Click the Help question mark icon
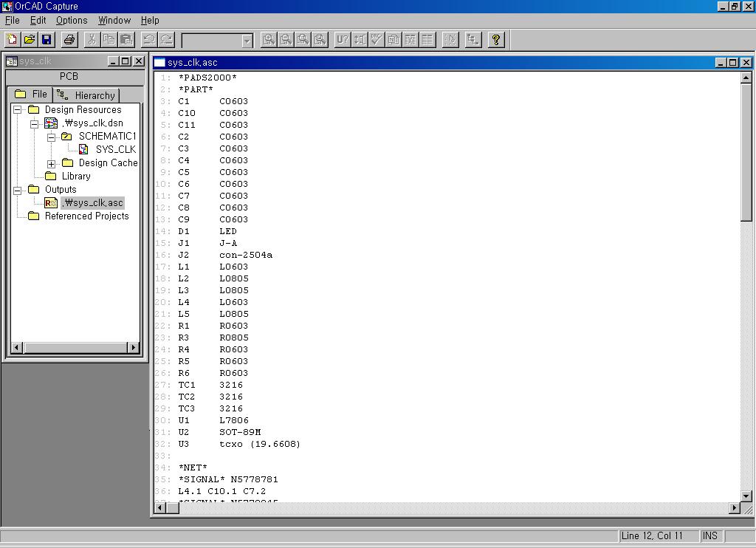This screenshot has width=756, height=548. (x=496, y=40)
